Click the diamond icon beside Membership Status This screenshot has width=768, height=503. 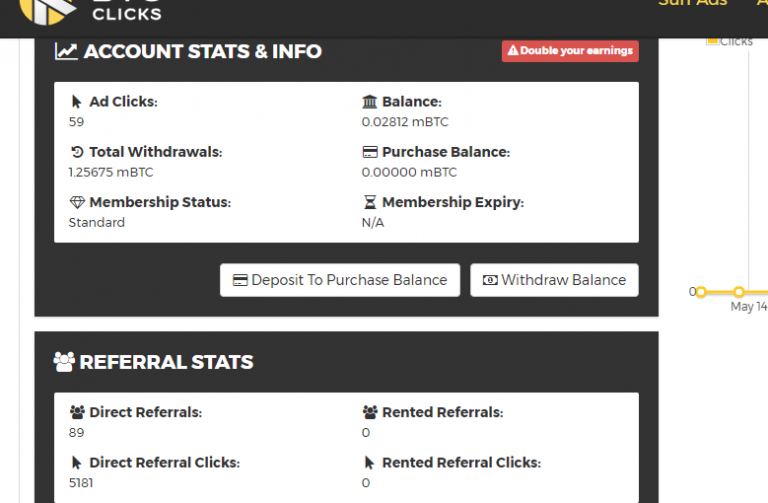click(x=77, y=203)
